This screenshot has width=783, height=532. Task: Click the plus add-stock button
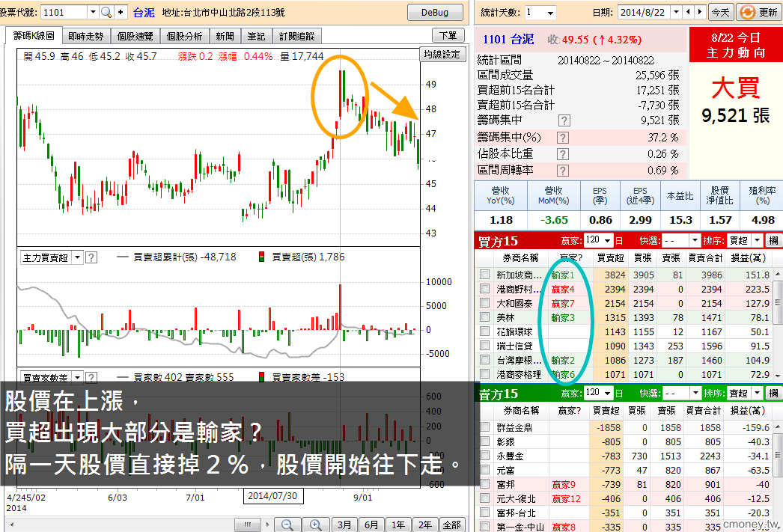[121, 12]
